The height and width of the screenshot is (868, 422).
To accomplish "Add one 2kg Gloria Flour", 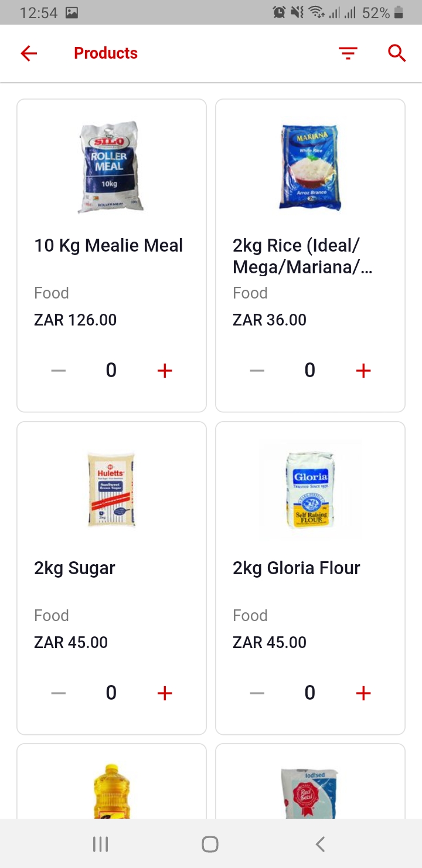I will pos(363,693).
